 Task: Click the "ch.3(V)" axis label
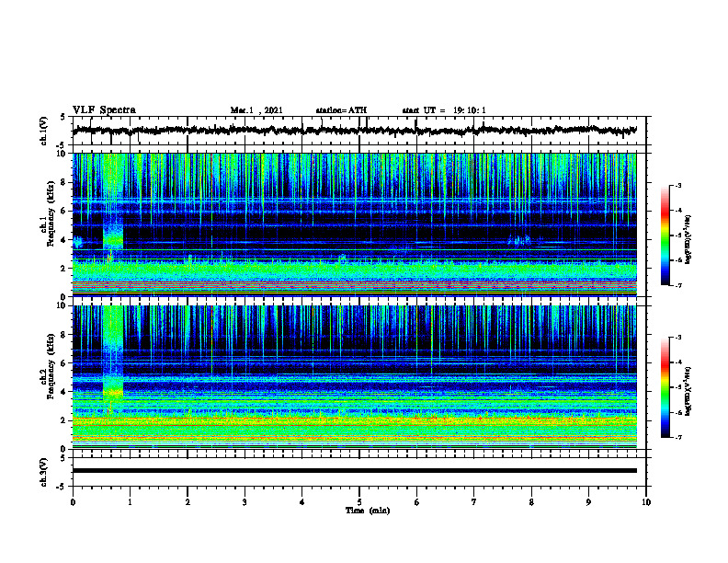[x=44, y=472]
